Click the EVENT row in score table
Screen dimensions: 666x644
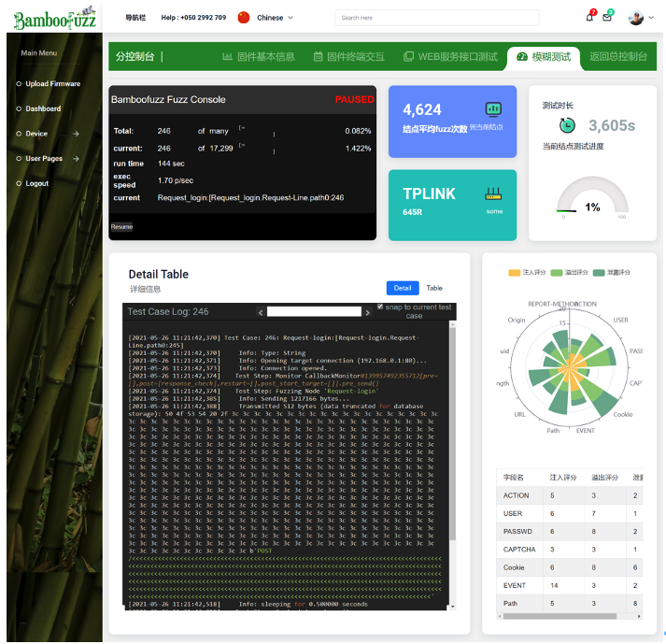[x=569, y=586]
